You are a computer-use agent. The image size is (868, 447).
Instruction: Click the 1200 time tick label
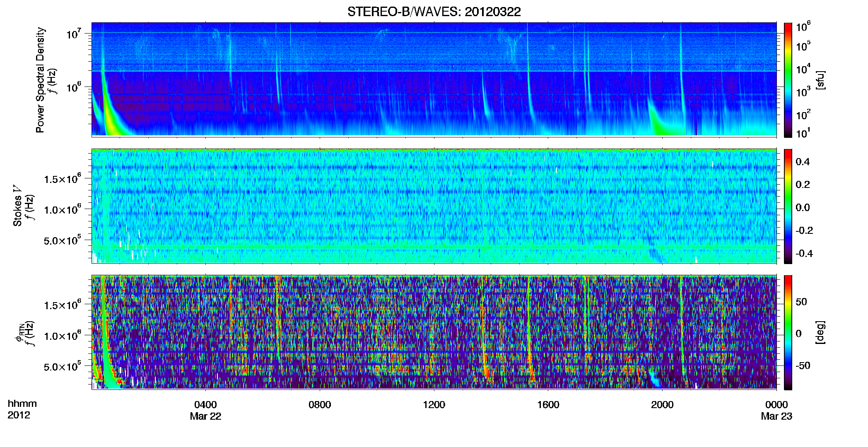434,405
